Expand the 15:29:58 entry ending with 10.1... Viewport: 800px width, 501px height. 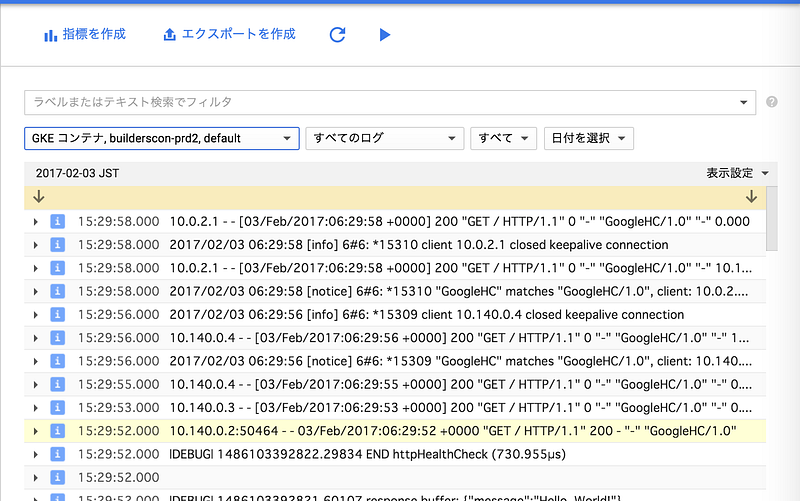35,268
